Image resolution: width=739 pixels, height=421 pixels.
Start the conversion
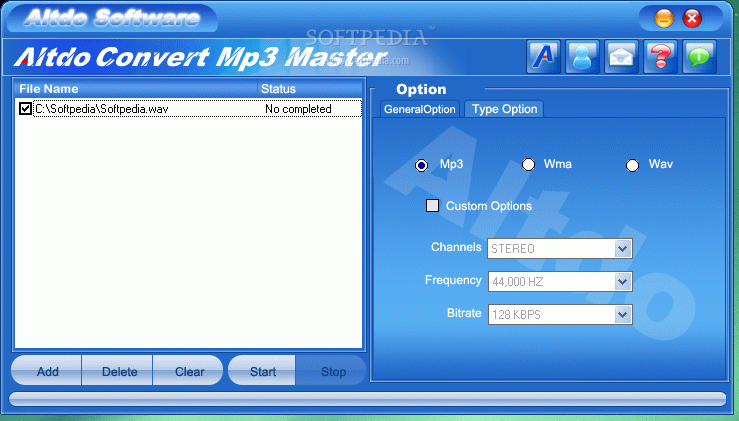click(x=262, y=371)
